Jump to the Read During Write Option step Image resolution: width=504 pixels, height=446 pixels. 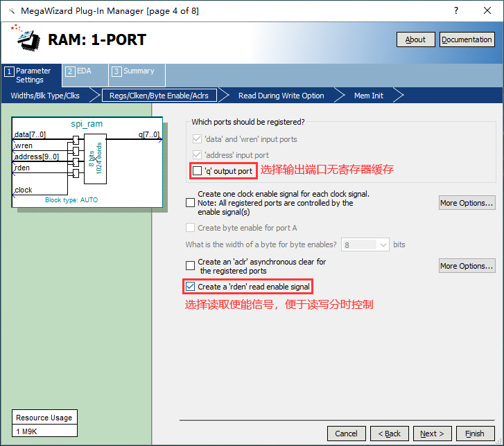click(281, 96)
